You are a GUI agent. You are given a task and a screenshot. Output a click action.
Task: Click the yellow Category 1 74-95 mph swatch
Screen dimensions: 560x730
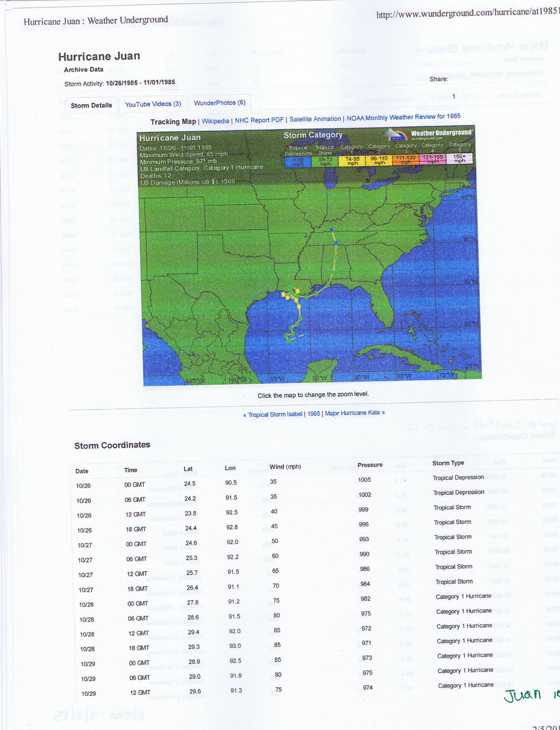pyautogui.click(x=352, y=160)
